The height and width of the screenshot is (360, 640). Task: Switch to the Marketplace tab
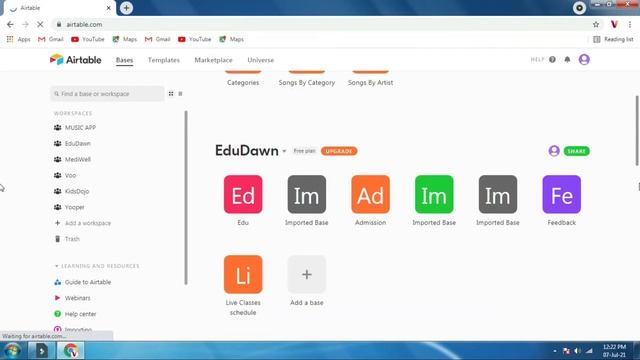click(213, 60)
